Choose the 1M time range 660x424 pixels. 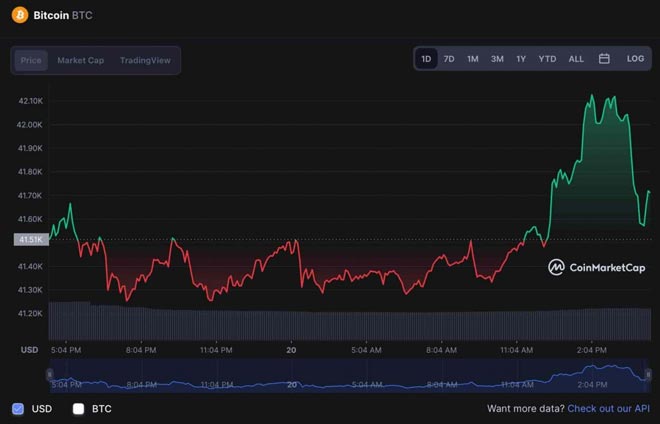pyautogui.click(x=473, y=59)
